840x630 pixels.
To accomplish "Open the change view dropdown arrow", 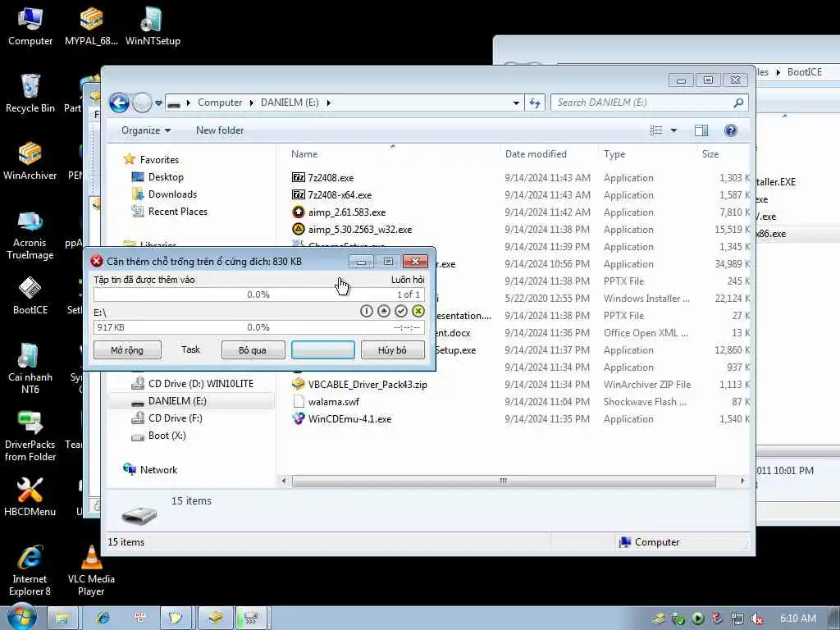I will 674,130.
